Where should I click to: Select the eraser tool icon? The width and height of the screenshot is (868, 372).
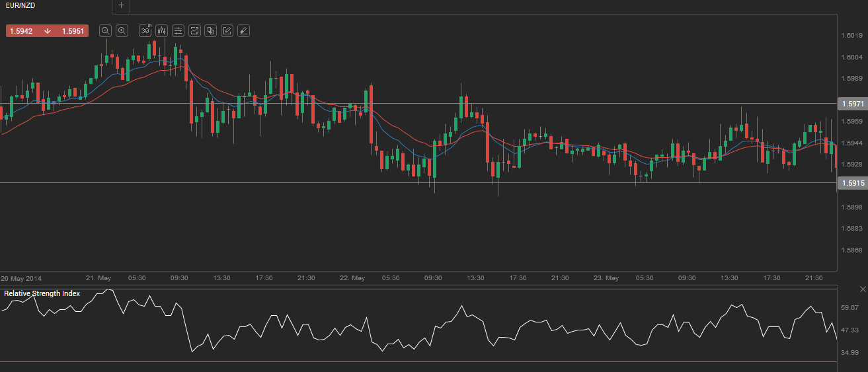[243, 30]
